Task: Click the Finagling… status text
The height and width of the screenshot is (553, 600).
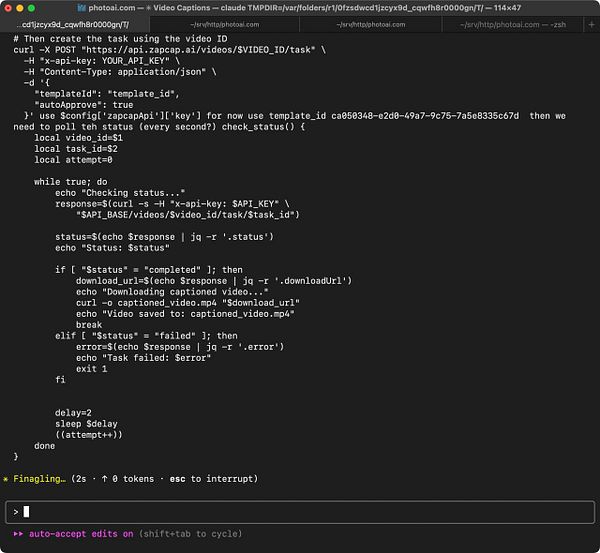Action: point(39,479)
